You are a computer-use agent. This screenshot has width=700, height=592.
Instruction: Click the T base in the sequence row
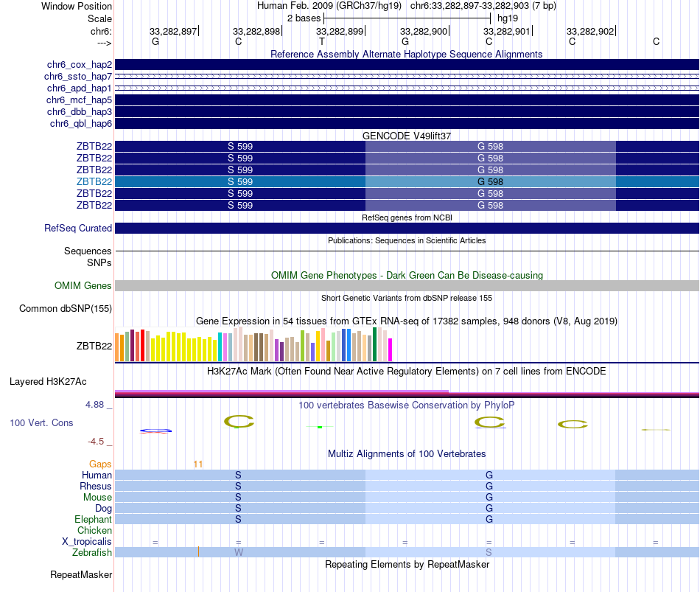[322, 41]
